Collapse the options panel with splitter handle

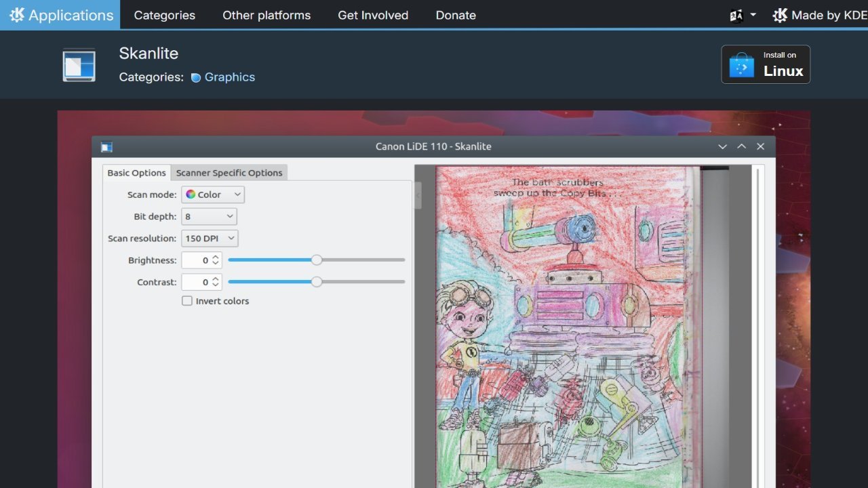tap(418, 195)
